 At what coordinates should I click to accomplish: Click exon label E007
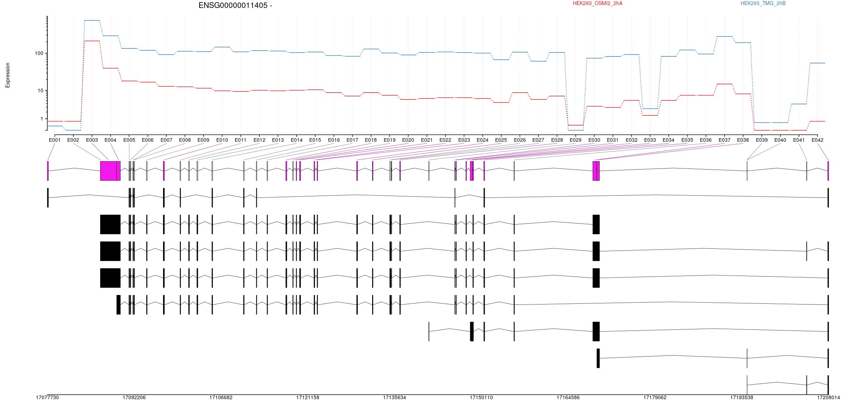(x=166, y=140)
